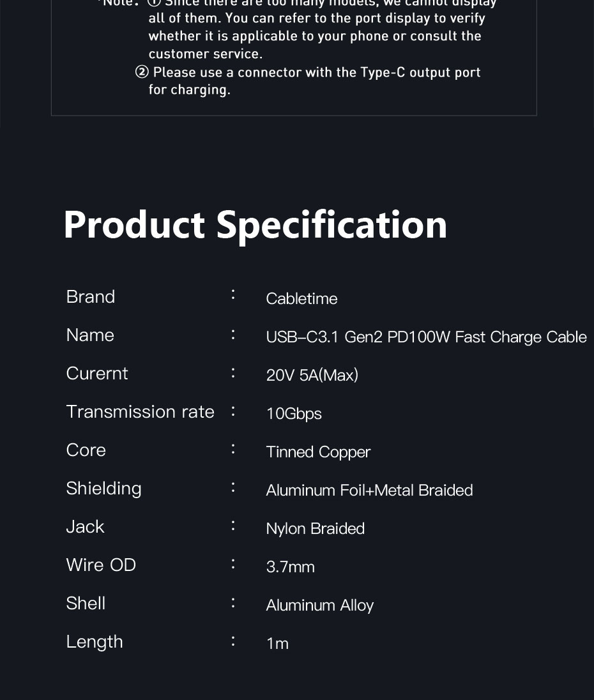The width and height of the screenshot is (594, 700).
Task: Select the Name label
Action: 90,335
